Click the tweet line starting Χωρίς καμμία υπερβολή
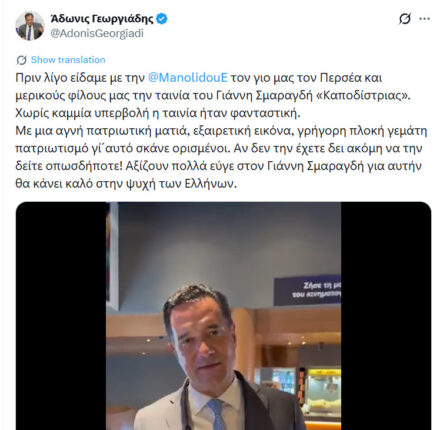The width and height of the screenshot is (443, 430). 158,113
